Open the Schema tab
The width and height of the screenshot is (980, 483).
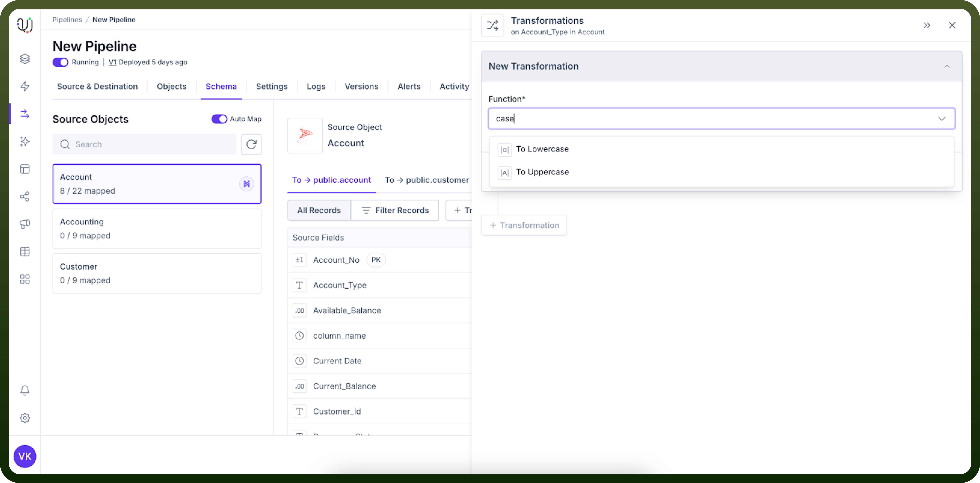pos(221,87)
